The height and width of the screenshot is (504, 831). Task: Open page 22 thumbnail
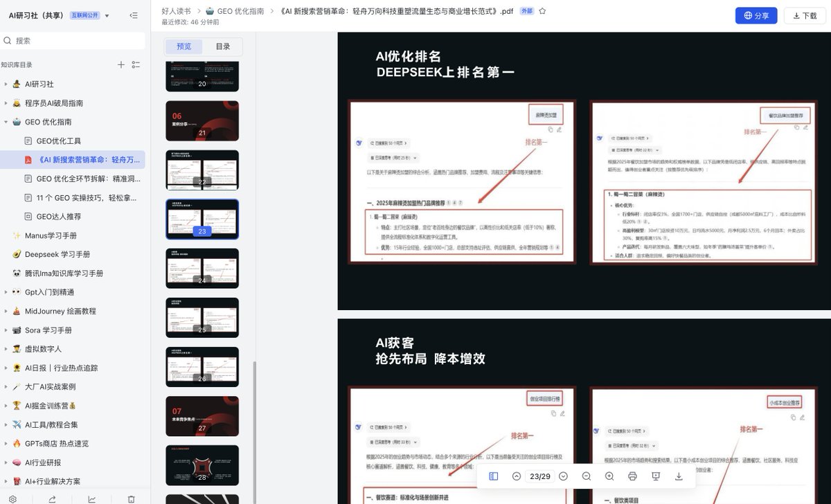point(202,170)
